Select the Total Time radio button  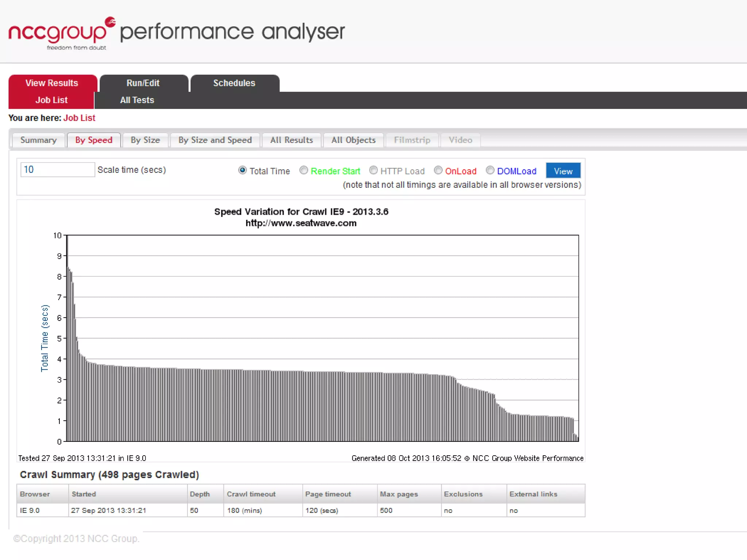(x=242, y=170)
